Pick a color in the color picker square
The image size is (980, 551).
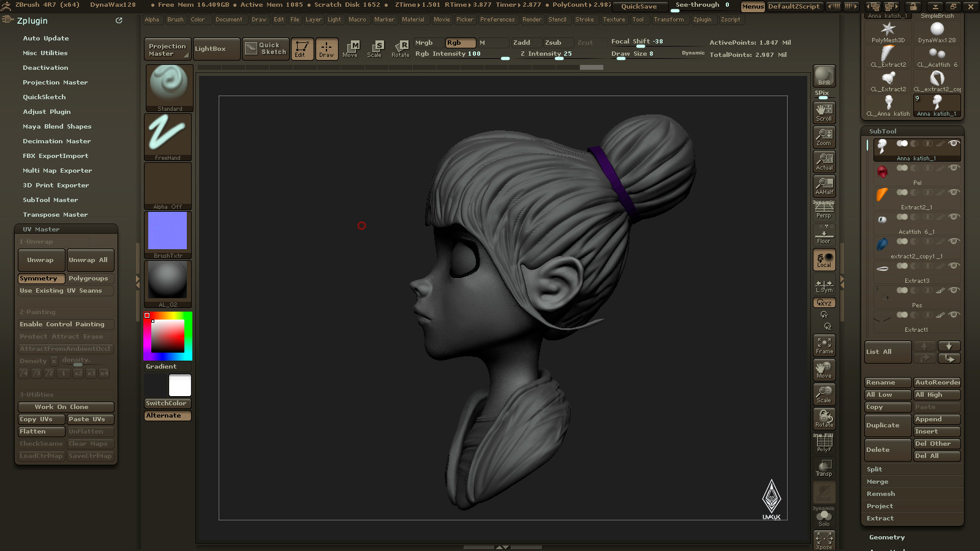pyautogui.click(x=168, y=335)
